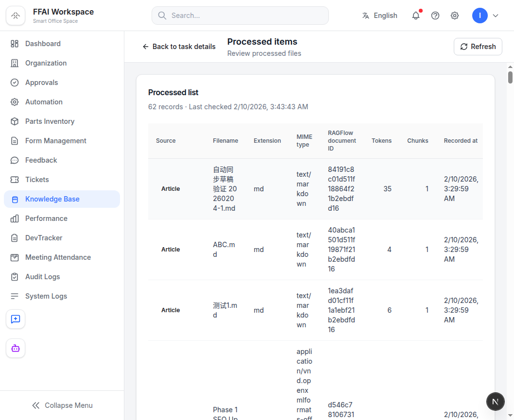This screenshot has width=514, height=420.
Task: Click the Tickets sidebar icon
Action: pos(15,180)
